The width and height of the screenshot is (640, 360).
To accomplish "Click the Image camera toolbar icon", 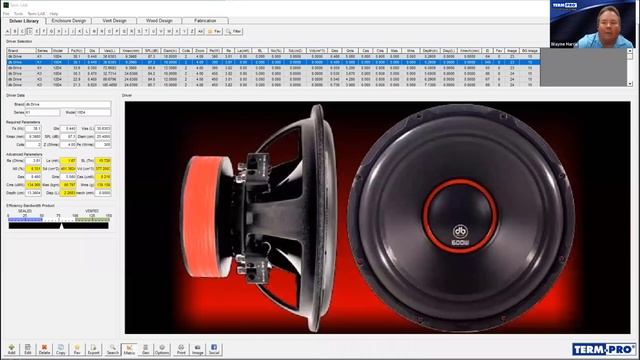I will pos(198,349).
